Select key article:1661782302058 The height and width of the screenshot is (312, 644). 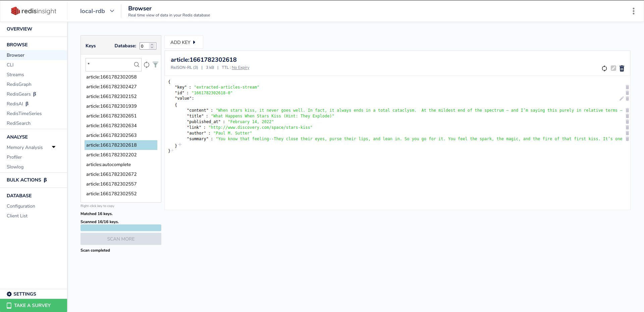coord(121,77)
